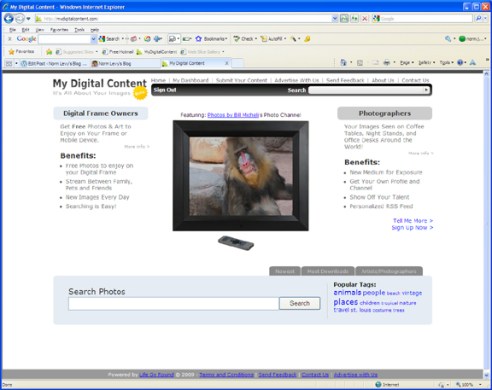
Task: Open the Edit menu
Action: coord(26,30)
